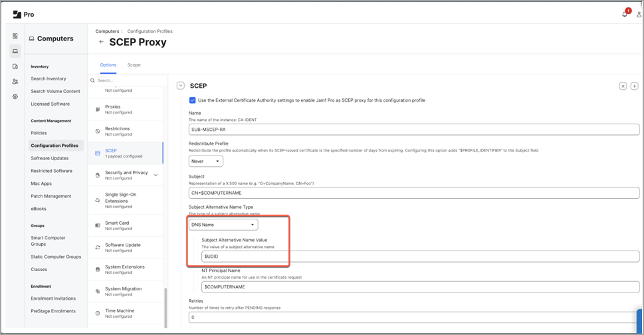644x335 pixels.
Task: Uncheck Use External Certificate Authority checkbox
Action: pos(192,100)
